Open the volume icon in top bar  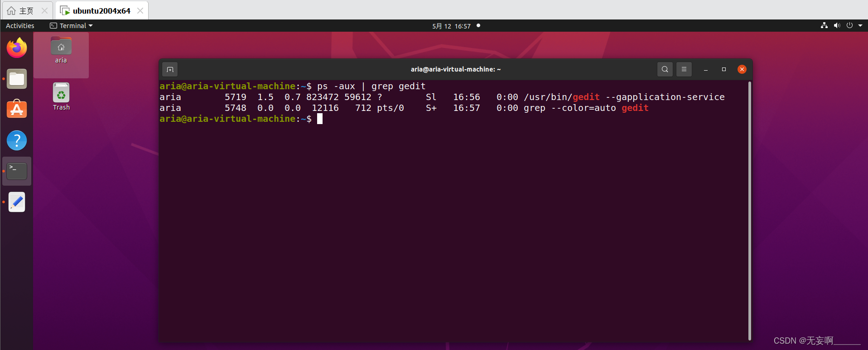click(x=837, y=26)
